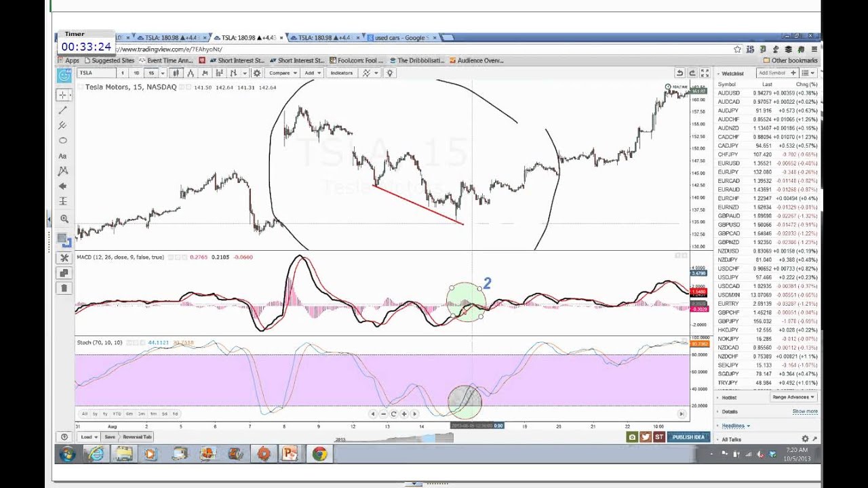Click the trash remove drawings icon
Viewport: 868px width, 488px height.
[x=64, y=288]
